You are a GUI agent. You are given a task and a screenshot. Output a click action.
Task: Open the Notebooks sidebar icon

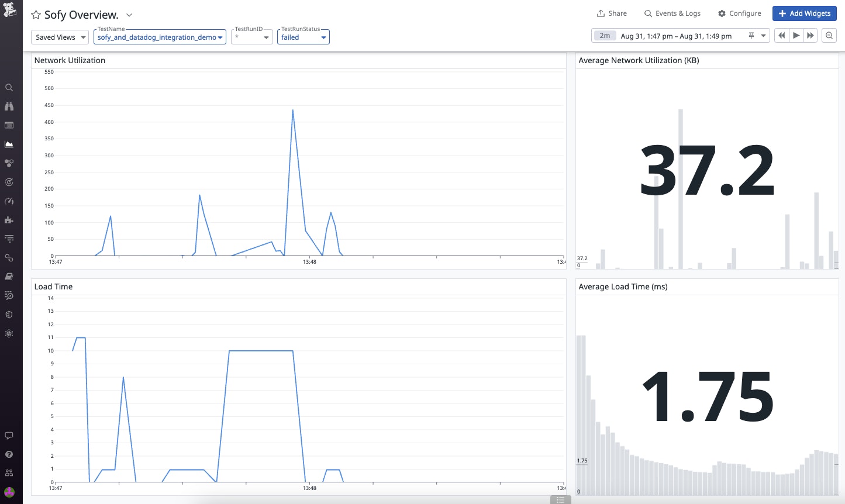tap(9, 277)
